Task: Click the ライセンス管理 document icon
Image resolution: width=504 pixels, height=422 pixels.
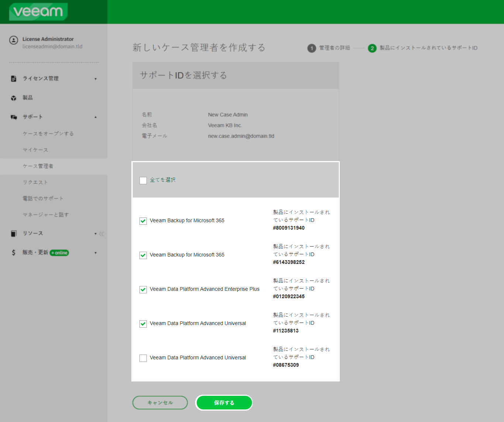Action: click(14, 79)
